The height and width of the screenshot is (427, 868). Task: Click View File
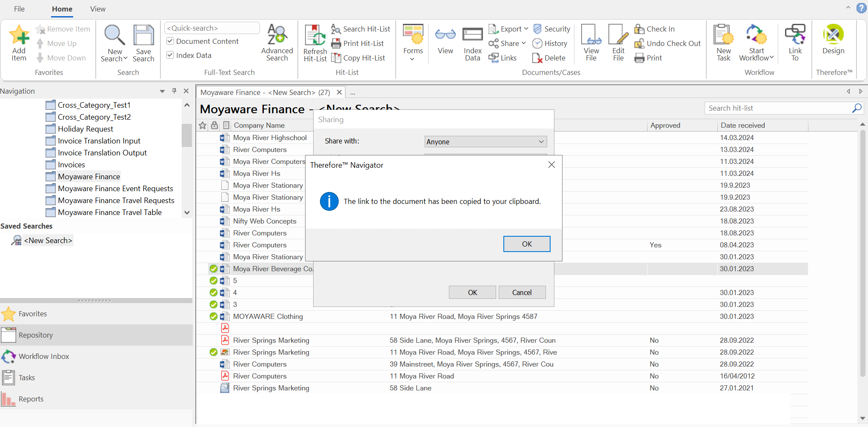tap(591, 43)
